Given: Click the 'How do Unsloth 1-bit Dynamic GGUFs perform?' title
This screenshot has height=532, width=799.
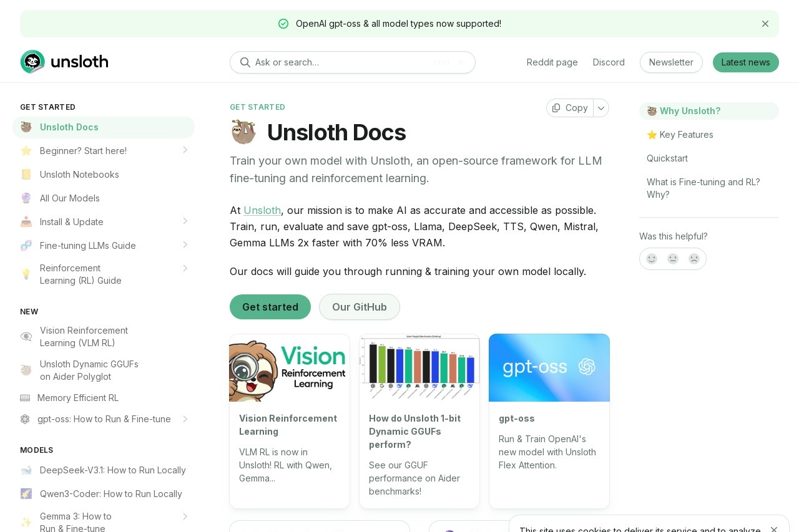Looking at the screenshot, I should (x=414, y=432).
